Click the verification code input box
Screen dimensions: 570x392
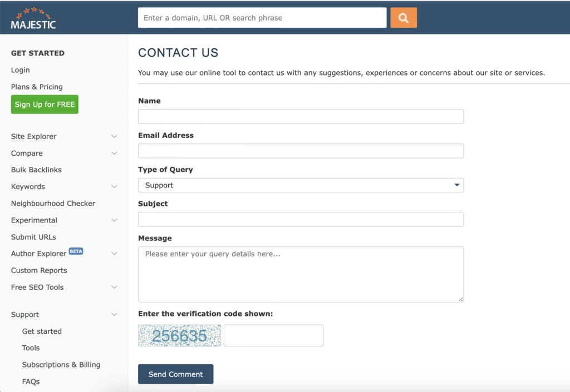(x=273, y=335)
